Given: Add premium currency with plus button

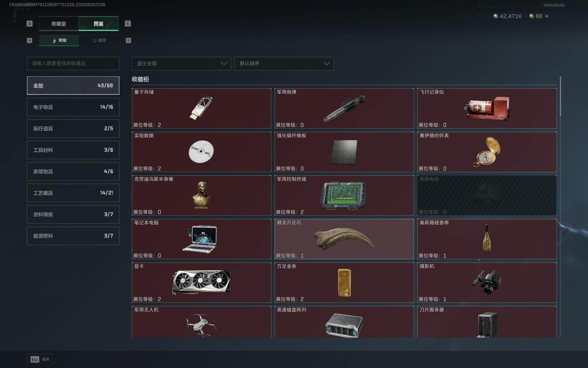Looking at the screenshot, I should (547, 16).
